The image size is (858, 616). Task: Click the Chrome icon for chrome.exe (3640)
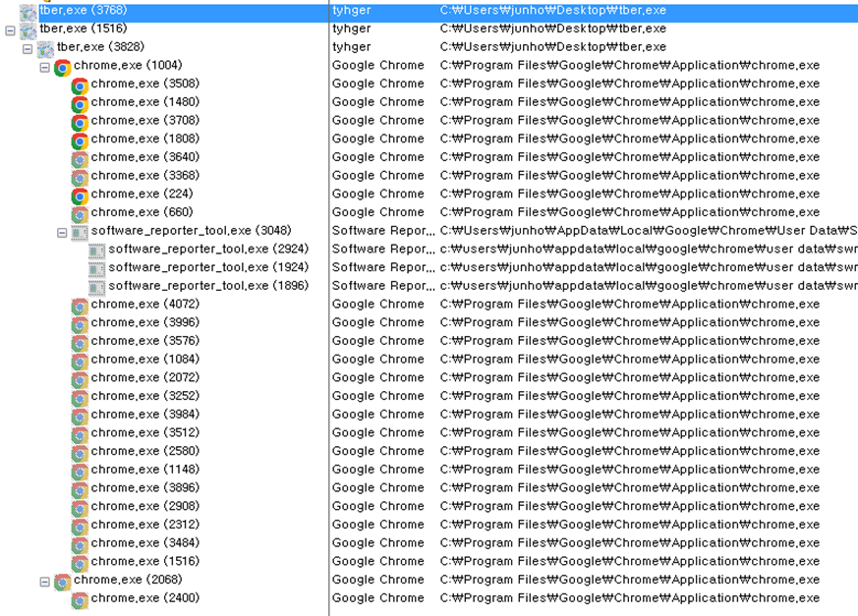tap(80, 160)
